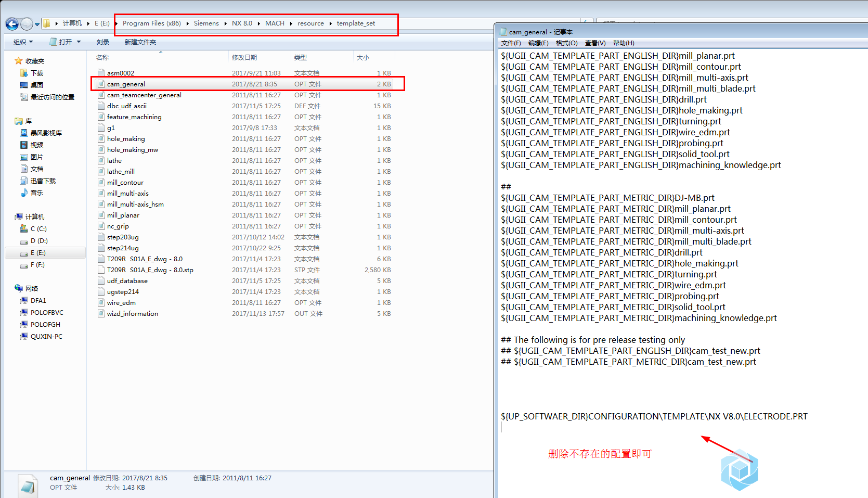The width and height of the screenshot is (868, 498).
Task: Click NX 8.0 breadcrumb segment
Action: (x=242, y=23)
